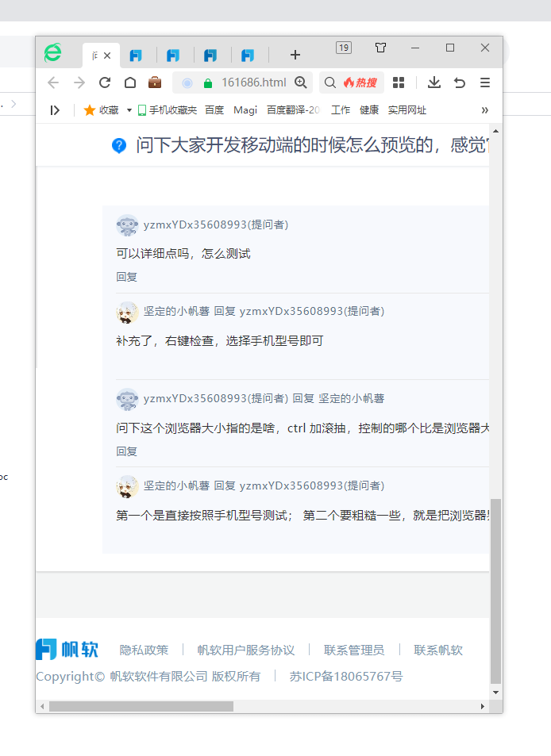Click the green lock security icon

(208, 83)
